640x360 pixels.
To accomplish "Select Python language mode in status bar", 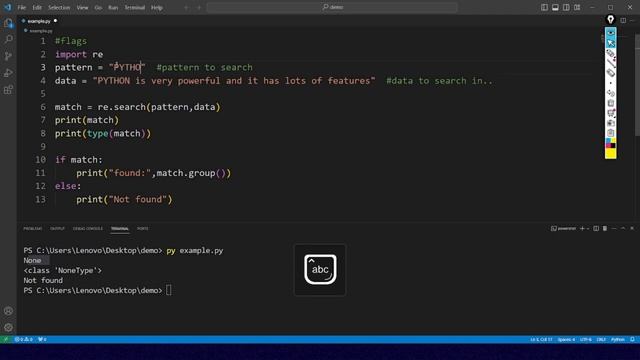I will (x=618, y=339).
